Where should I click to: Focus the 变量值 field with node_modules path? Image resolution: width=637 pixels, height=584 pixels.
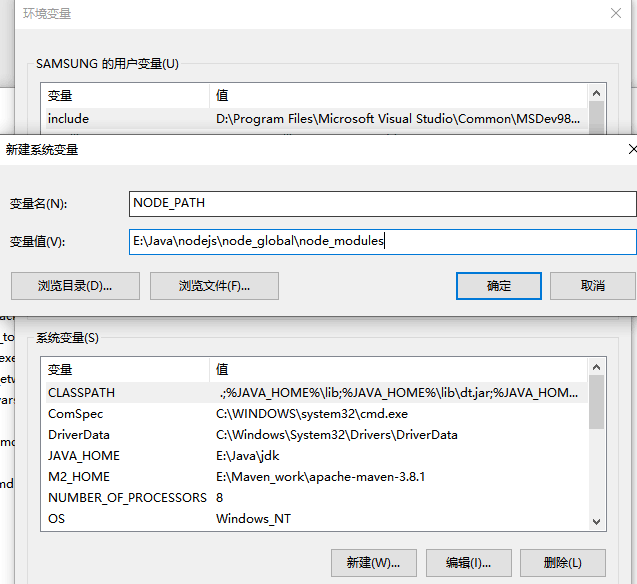point(382,242)
